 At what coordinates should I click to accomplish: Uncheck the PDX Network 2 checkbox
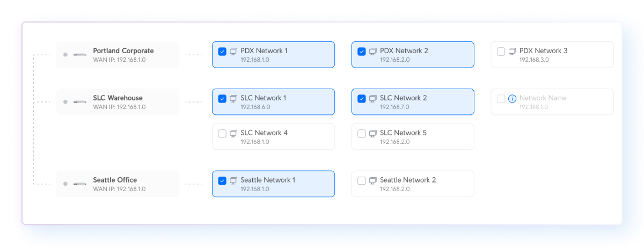(x=362, y=52)
